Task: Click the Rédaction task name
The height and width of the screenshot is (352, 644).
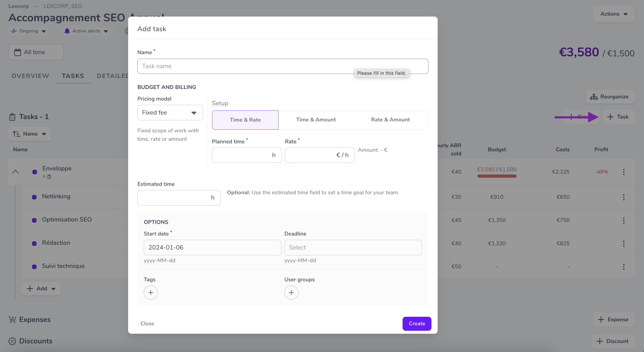Action: (56, 243)
